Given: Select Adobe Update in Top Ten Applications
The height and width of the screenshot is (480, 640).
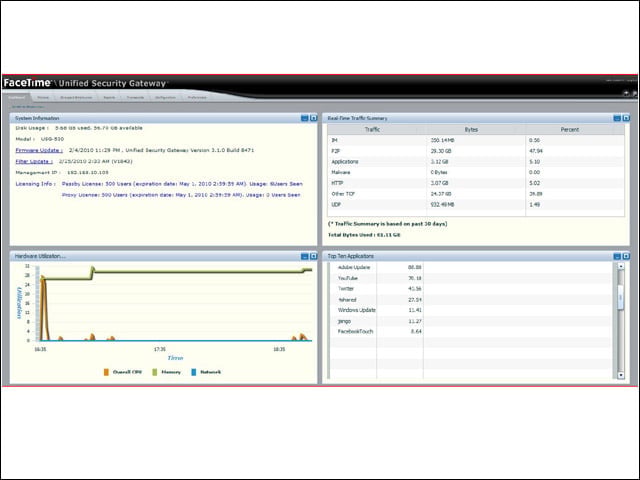Looking at the screenshot, I should 354,267.
